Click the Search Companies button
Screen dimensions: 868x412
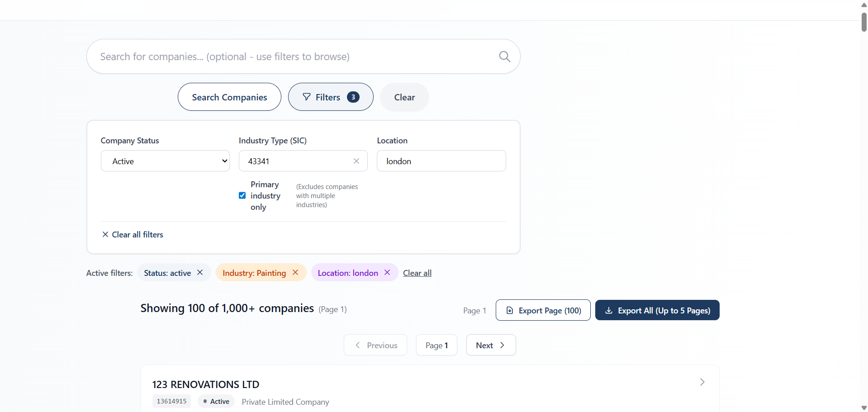(x=229, y=97)
